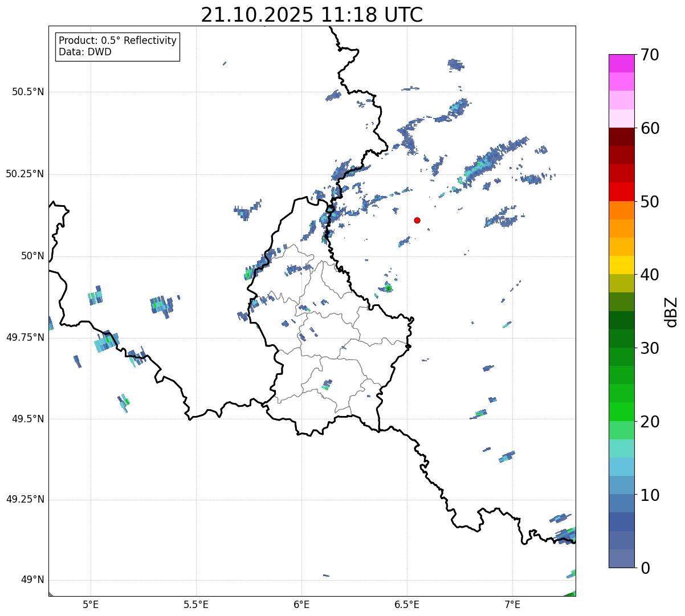Image resolution: width=685 pixels, height=616 pixels.
Task: Click the 'Product: 0.5° Reflectivity' label
Action: click(x=117, y=41)
